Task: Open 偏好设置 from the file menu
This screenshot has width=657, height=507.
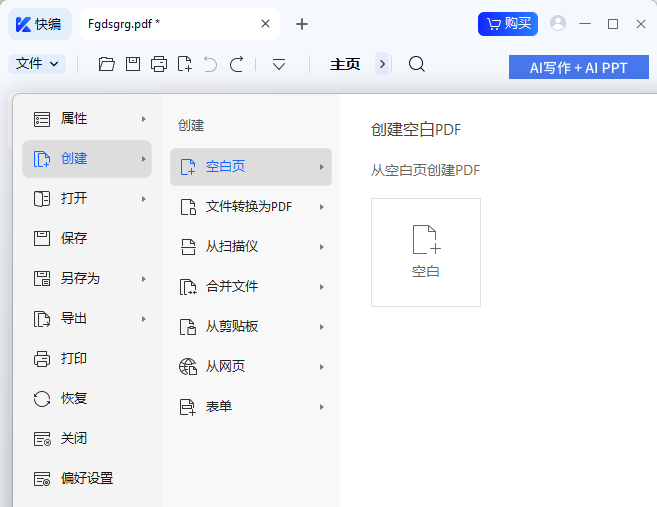Action: 86,479
